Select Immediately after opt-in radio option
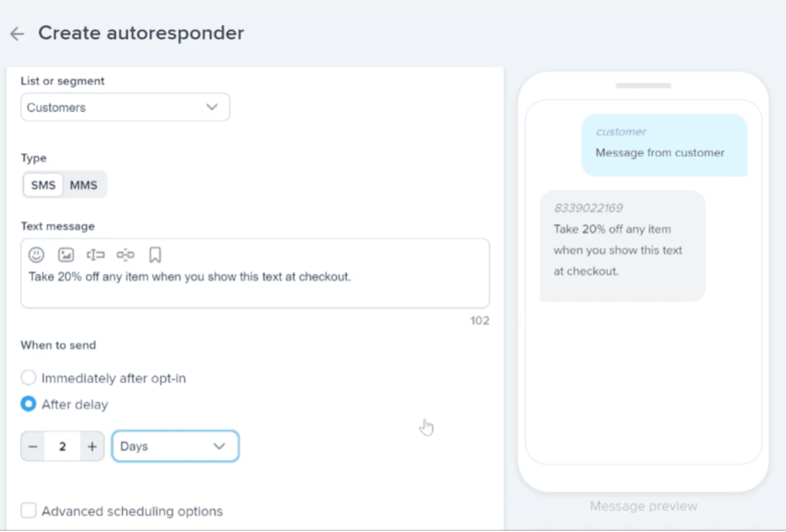 tap(28, 378)
